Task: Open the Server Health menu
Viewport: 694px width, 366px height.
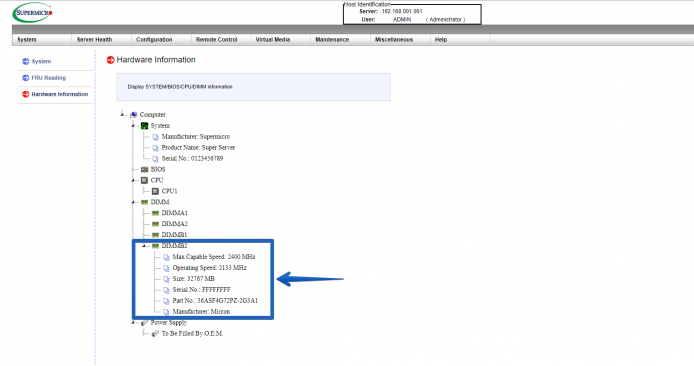Action: coord(94,39)
